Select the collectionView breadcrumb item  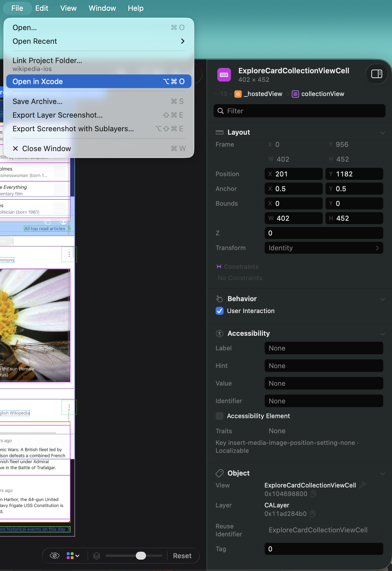(x=318, y=94)
